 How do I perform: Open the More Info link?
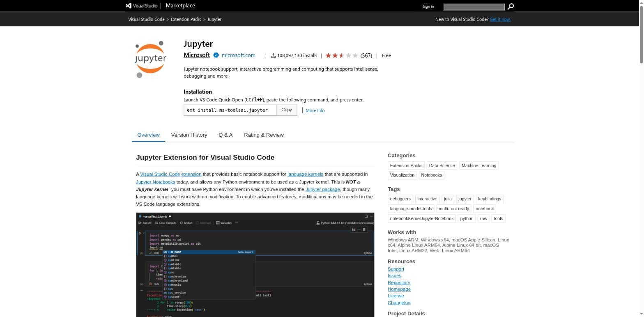315,110
